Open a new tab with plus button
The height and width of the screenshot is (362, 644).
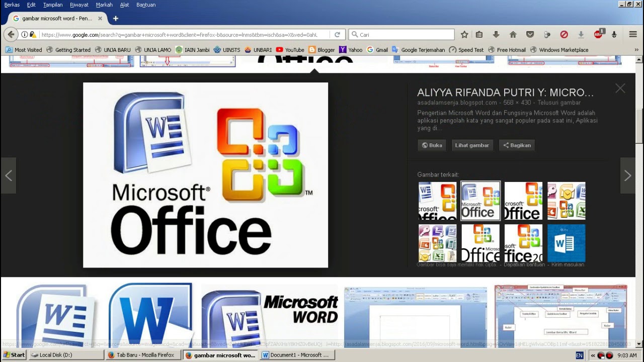[x=115, y=19]
